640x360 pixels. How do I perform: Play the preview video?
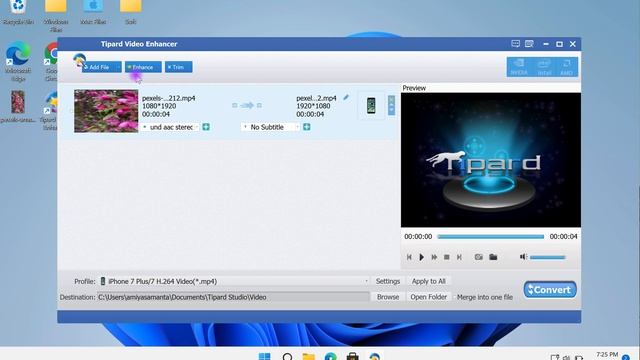tap(422, 257)
